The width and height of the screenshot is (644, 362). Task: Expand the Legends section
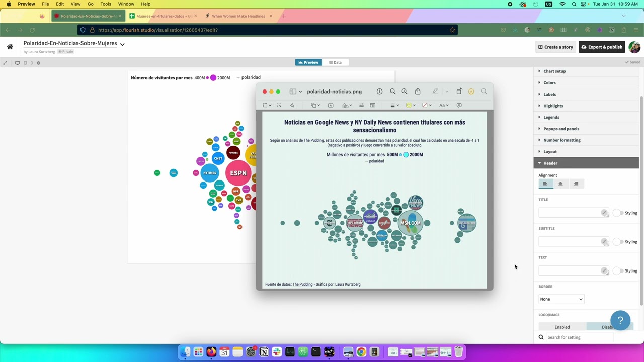tap(586, 117)
